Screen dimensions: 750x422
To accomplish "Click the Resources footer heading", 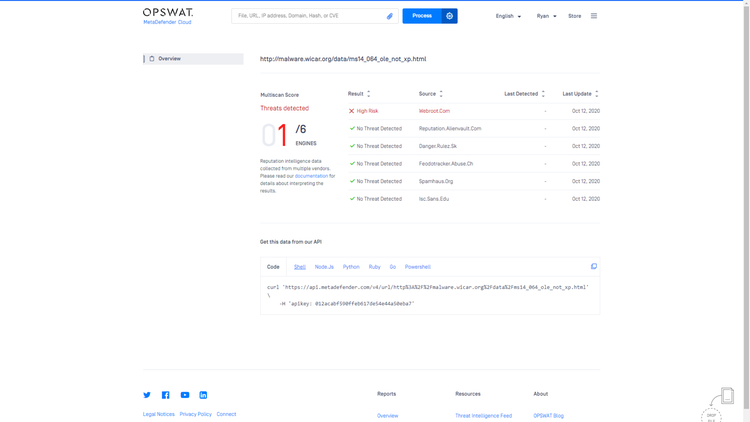I will (468, 394).
